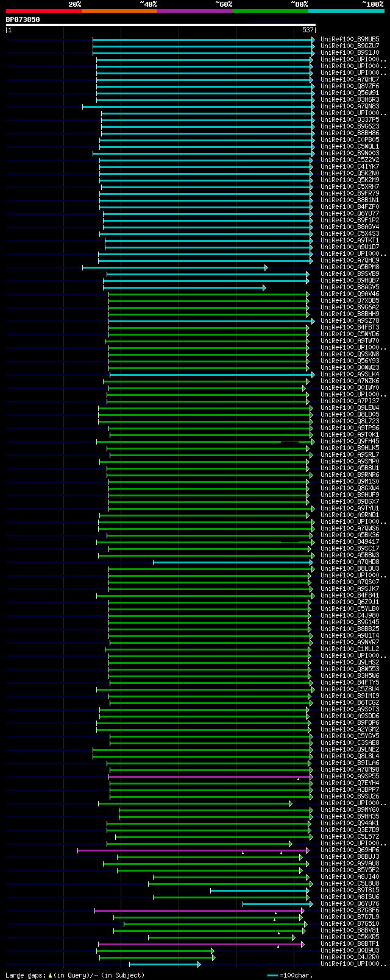Click the cyan alignment bar for UniRef100_A9SZ78

point(211,320)
